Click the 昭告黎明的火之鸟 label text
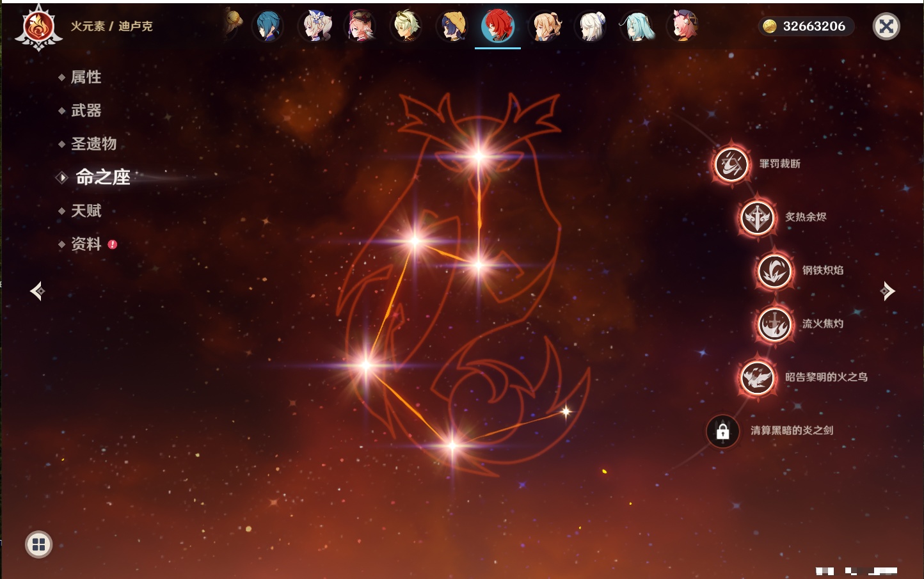 [x=826, y=377]
